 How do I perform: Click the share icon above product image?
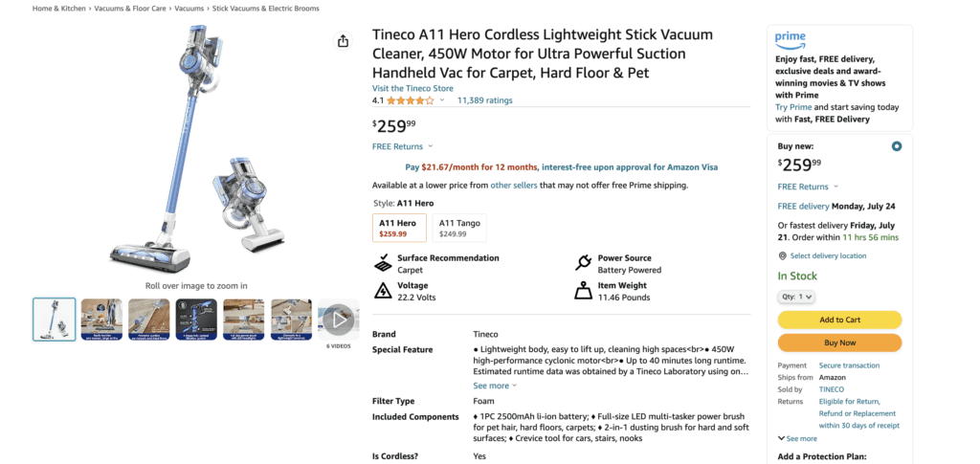(343, 41)
